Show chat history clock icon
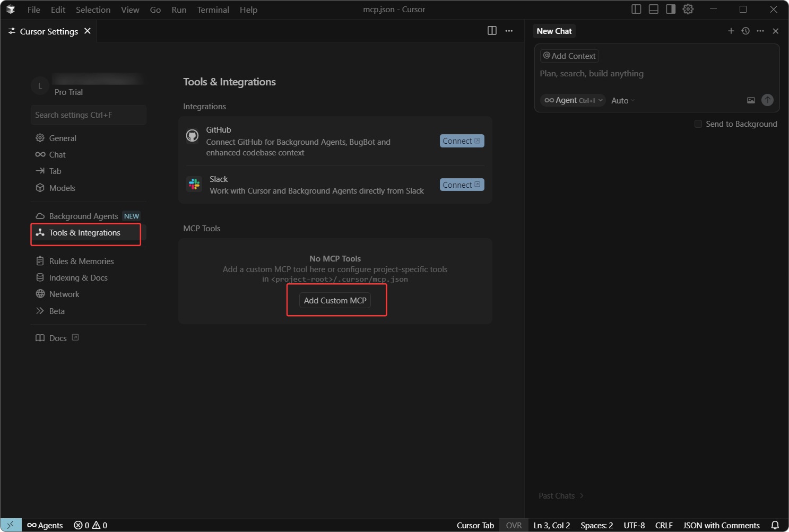The width and height of the screenshot is (789, 532). coord(745,31)
